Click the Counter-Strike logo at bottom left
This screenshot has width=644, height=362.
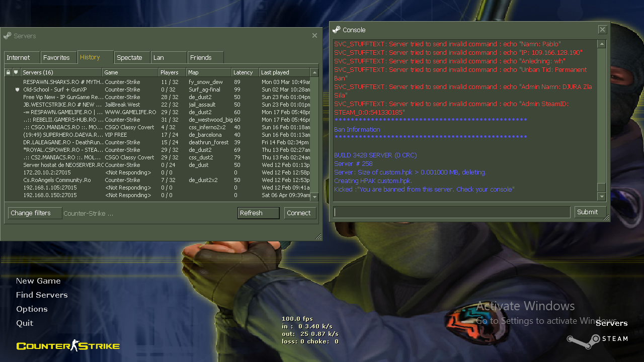68,345
